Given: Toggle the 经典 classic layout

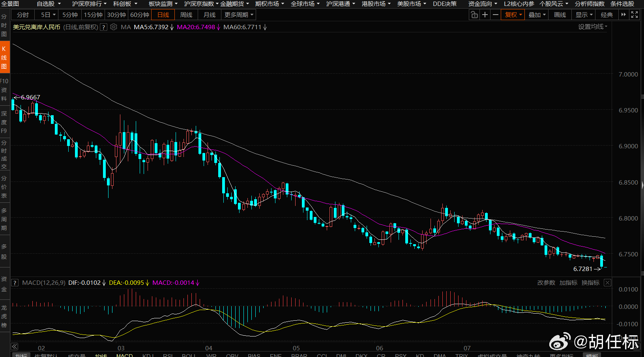Looking at the screenshot, I should point(607,15).
